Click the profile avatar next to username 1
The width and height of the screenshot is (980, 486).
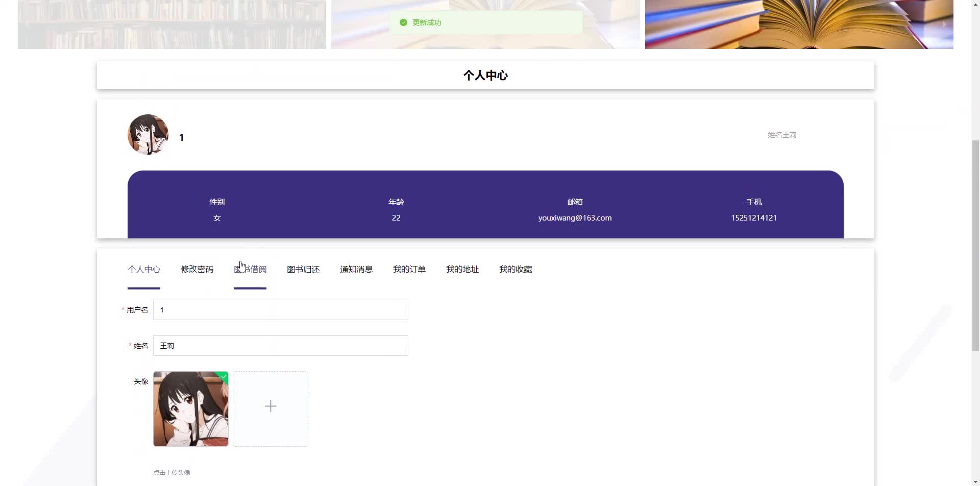(148, 135)
